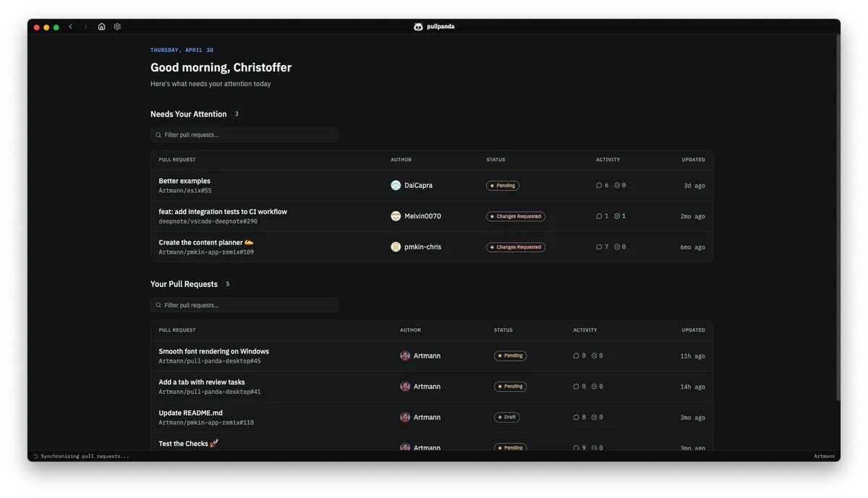Screen dimensions: 868x498
Task: Click search icon in Needs Your Attention filter
Action: (158, 135)
